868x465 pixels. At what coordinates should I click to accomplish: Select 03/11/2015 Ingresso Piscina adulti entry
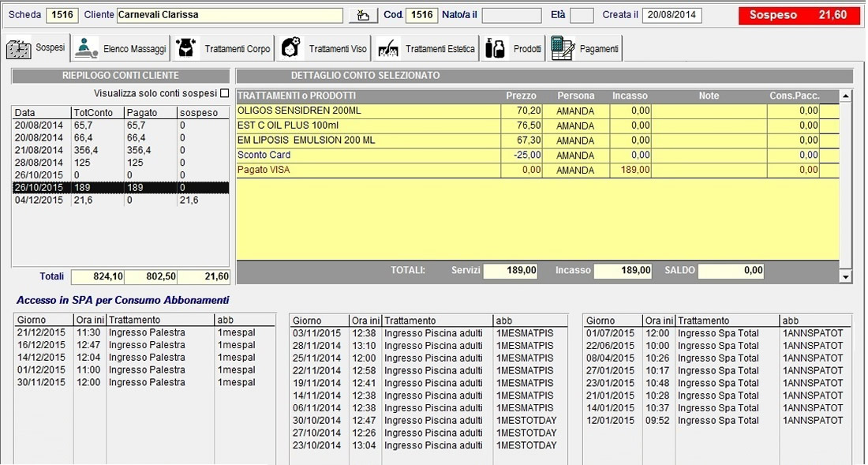click(428, 333)
